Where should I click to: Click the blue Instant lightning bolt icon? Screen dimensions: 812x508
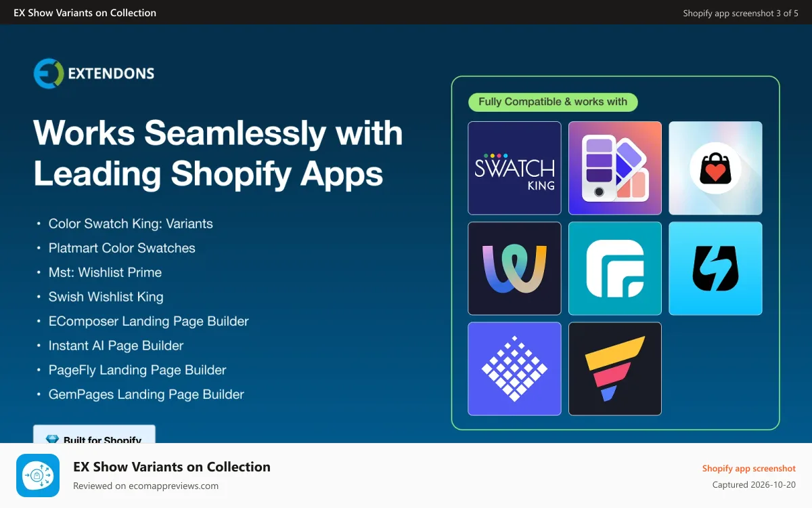715,268
